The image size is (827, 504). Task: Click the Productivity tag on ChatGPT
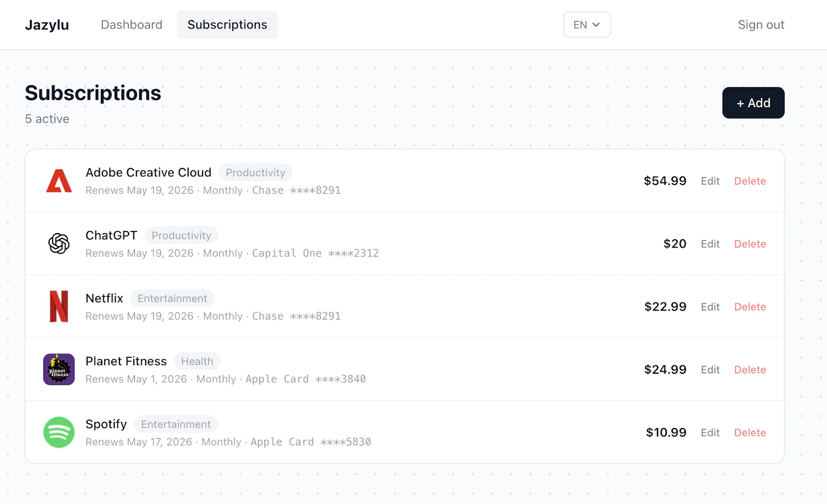(x=181, y=236)
